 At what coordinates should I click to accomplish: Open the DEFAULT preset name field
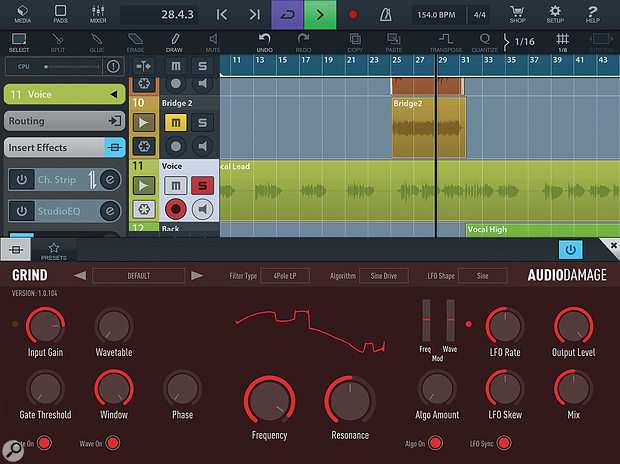pyautogui.click(x=138, y=276)
